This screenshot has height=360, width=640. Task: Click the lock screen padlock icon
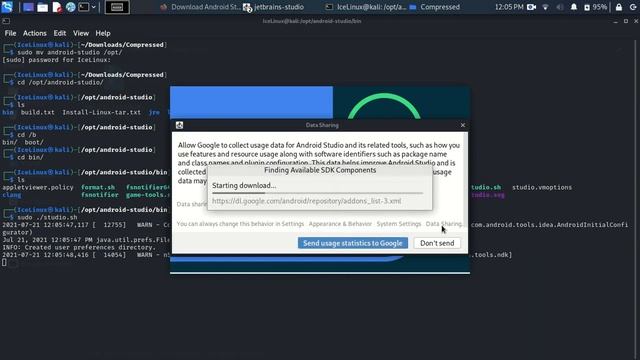click(619, 7)
